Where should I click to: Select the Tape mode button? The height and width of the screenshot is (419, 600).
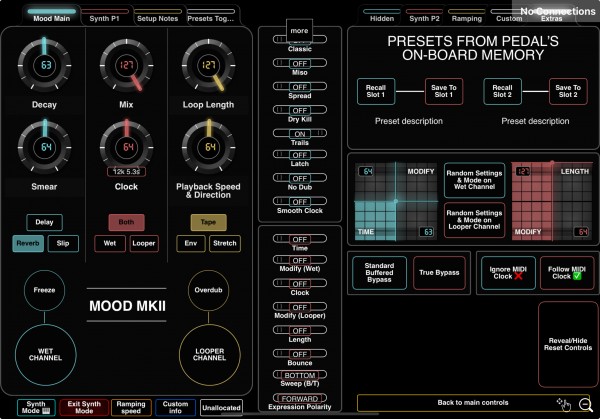click(x=209, y=222)
